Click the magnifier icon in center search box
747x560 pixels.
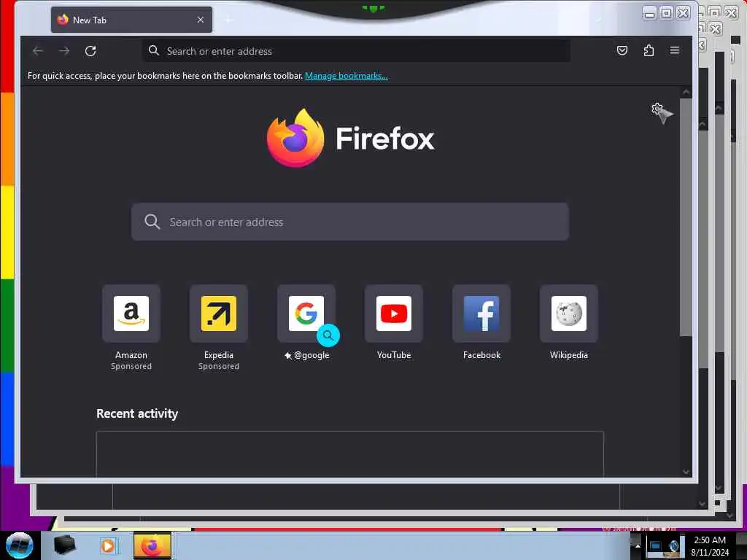point(152,222)
